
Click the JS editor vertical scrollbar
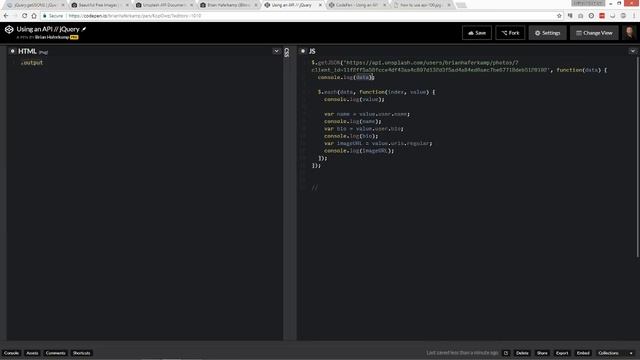(637, 157)
